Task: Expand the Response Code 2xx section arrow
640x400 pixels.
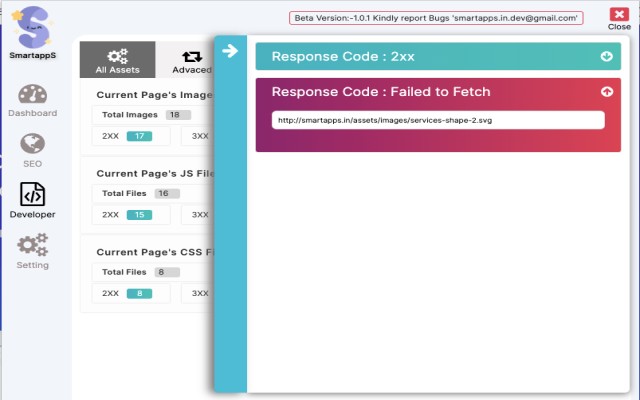Action: pos(606,56)
